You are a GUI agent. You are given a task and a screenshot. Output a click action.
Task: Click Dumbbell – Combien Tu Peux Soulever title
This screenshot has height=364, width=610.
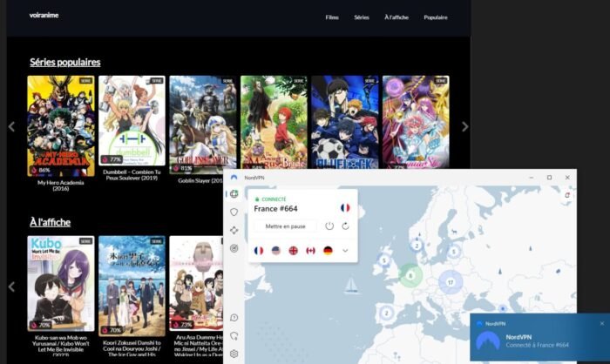click(132, 175)
